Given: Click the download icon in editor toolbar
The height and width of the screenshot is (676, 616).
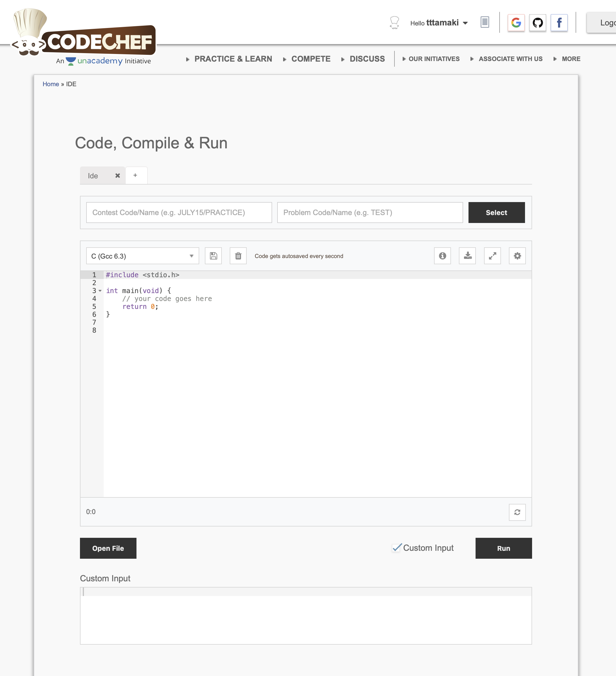Looking at the screenshot, I should [468, 255].
